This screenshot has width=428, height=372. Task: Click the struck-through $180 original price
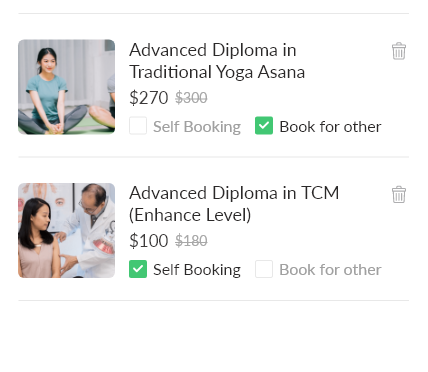[191, 241]
